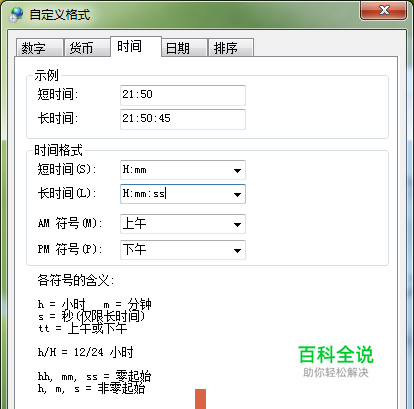Open the 排序 tab

[231, 48]
